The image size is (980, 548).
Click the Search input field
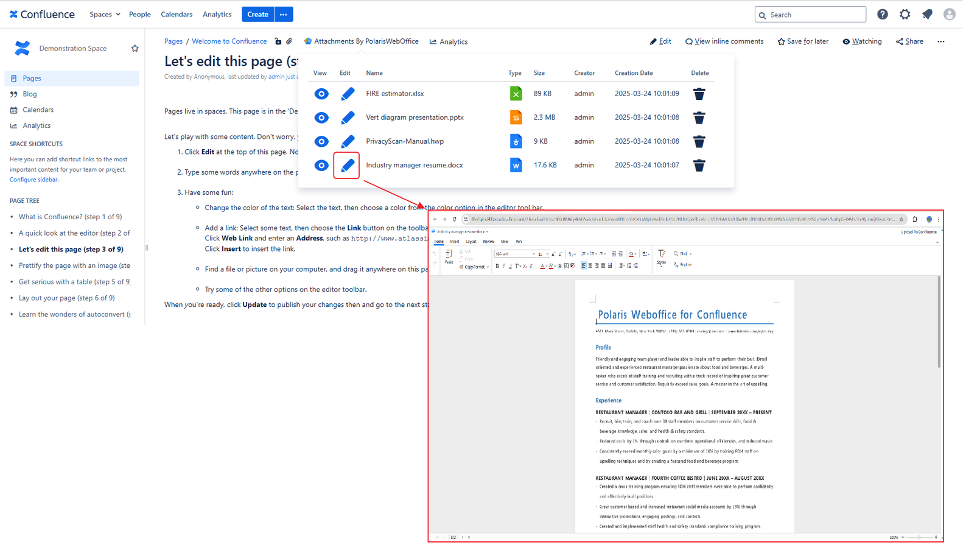pos(810,14)
